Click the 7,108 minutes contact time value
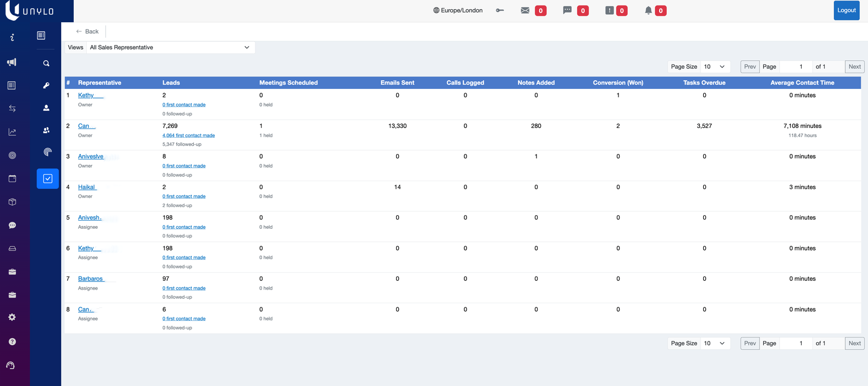Image resolution: width=868 pixels, height=386 pixels. click(x=802, y=126)
